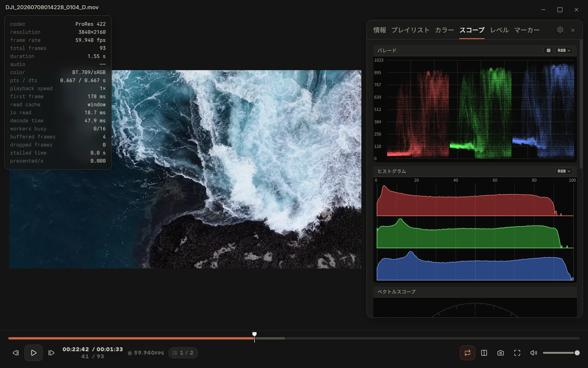Switch to the プレイリスト tab
This screenshot has height=368, width=588.
click(410, 30)
